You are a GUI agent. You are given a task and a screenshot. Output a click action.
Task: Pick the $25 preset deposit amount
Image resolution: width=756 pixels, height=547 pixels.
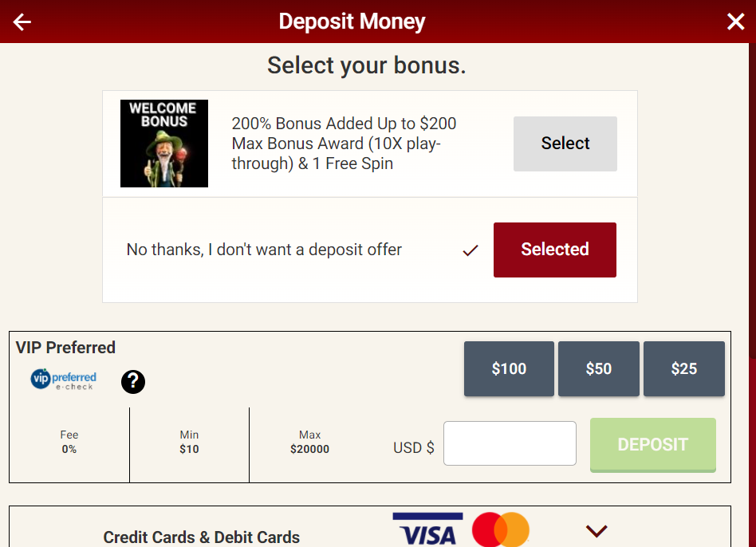click(683, 368)
